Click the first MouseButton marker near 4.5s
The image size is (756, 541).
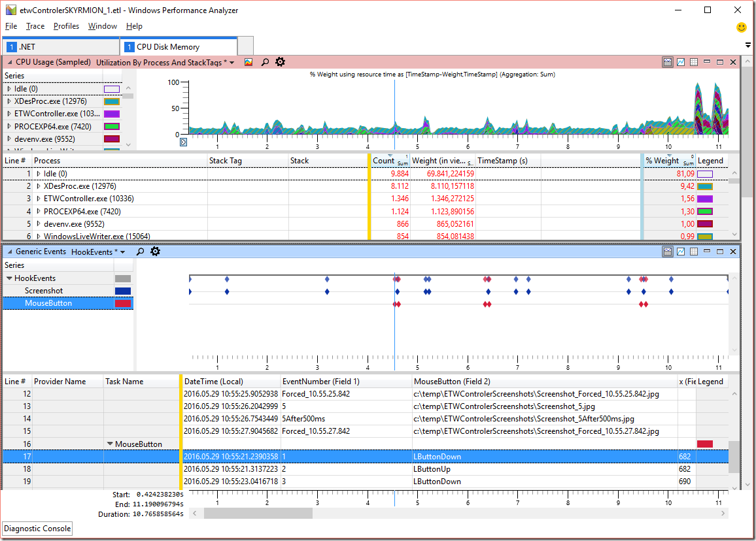coord(395,304)
